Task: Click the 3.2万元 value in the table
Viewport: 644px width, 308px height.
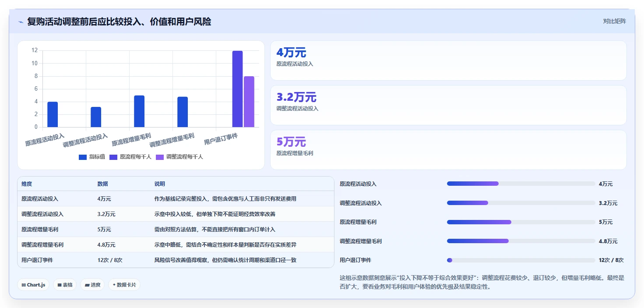Action: 106,214
